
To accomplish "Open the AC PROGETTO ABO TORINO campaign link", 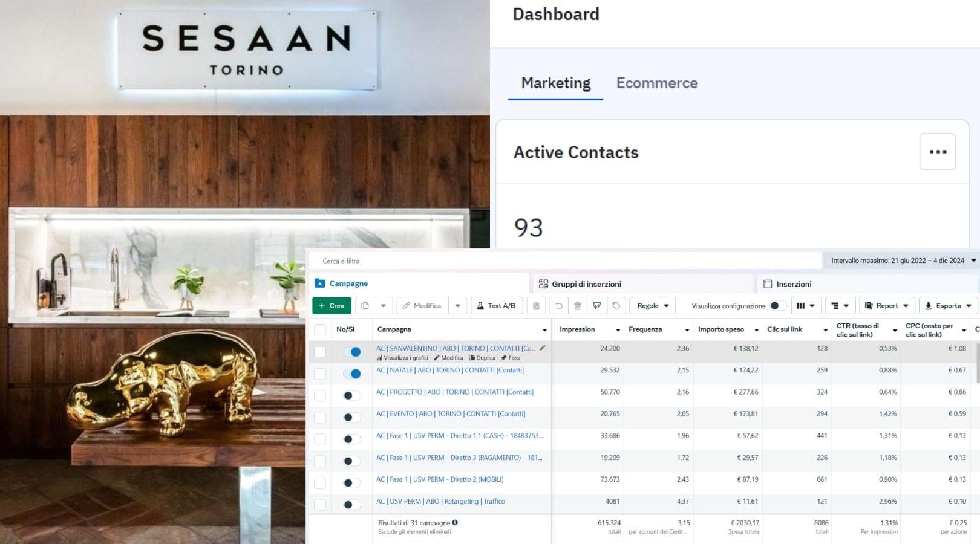I will (455, 392).
